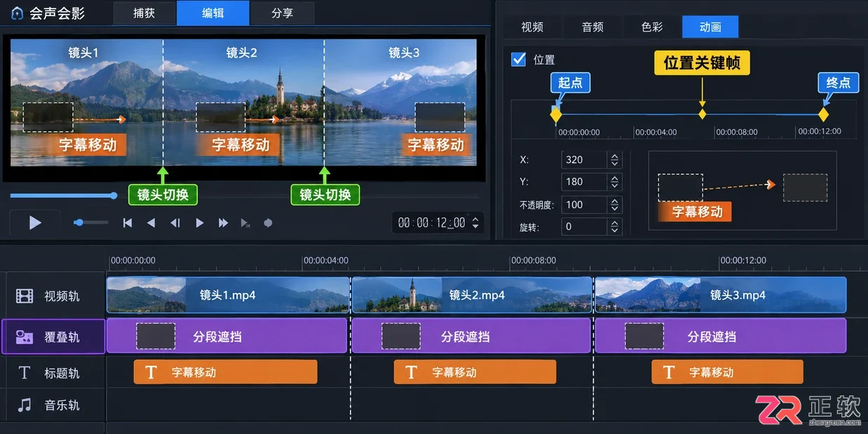Screen dimensions: 868x434
Task: Click the fast-forward double arrow icon
Action: [x=223, y=223]
